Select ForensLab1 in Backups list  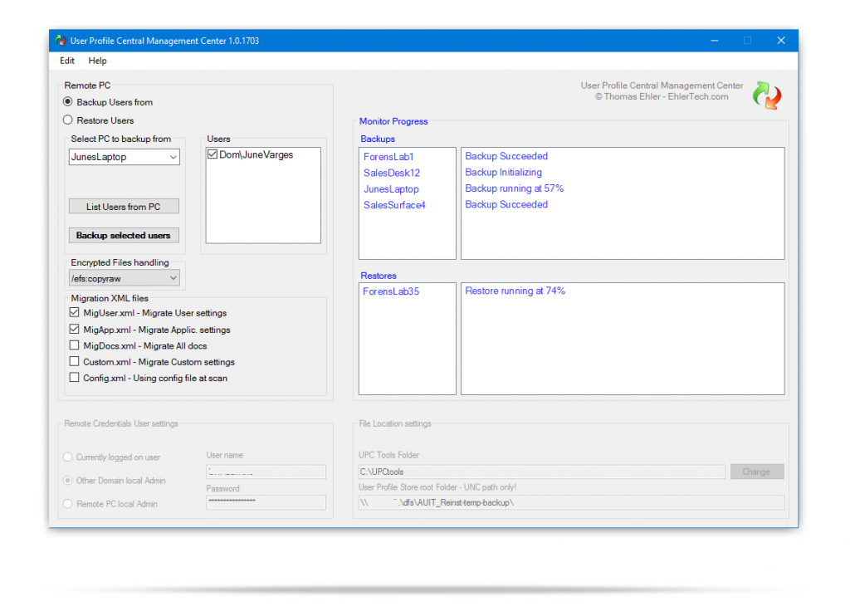tap(388, 157)
